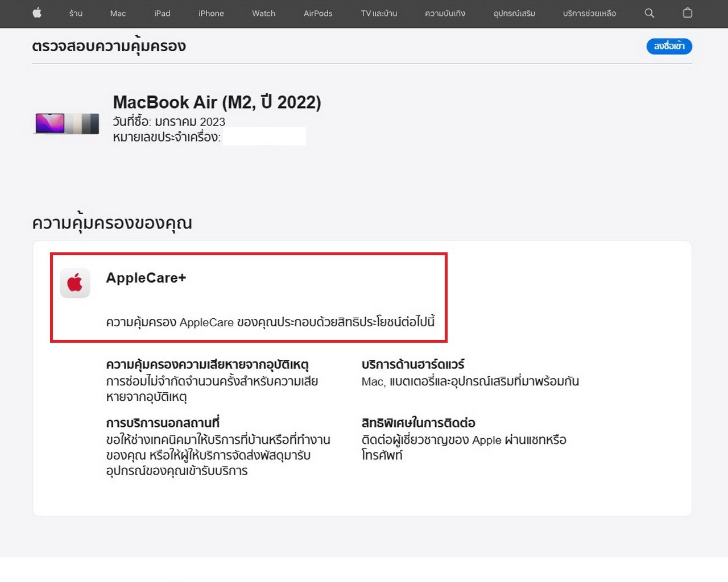
Task: Open the search magnifier icon
Action: click(649, 13)
